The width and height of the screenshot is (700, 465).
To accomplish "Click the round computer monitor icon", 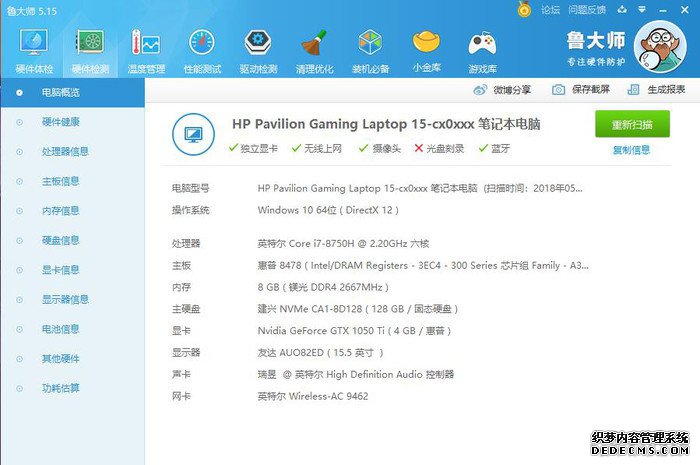I will click(193, 134).
